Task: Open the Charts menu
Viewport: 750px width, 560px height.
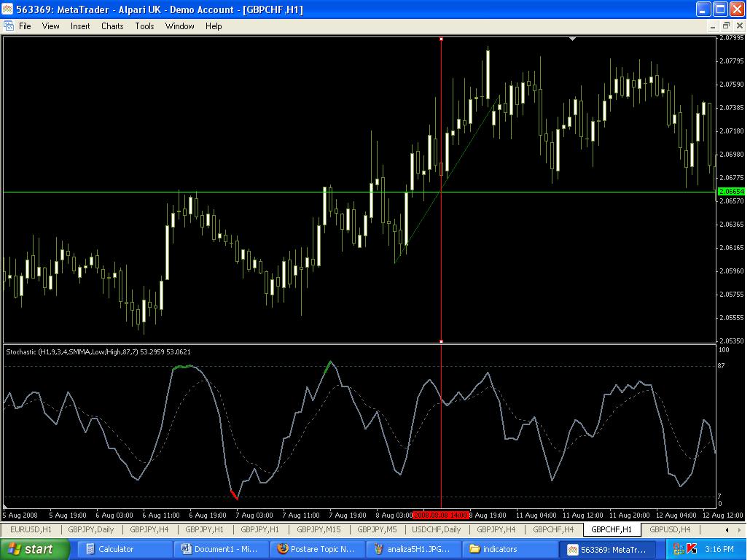Action: (112, 26)
